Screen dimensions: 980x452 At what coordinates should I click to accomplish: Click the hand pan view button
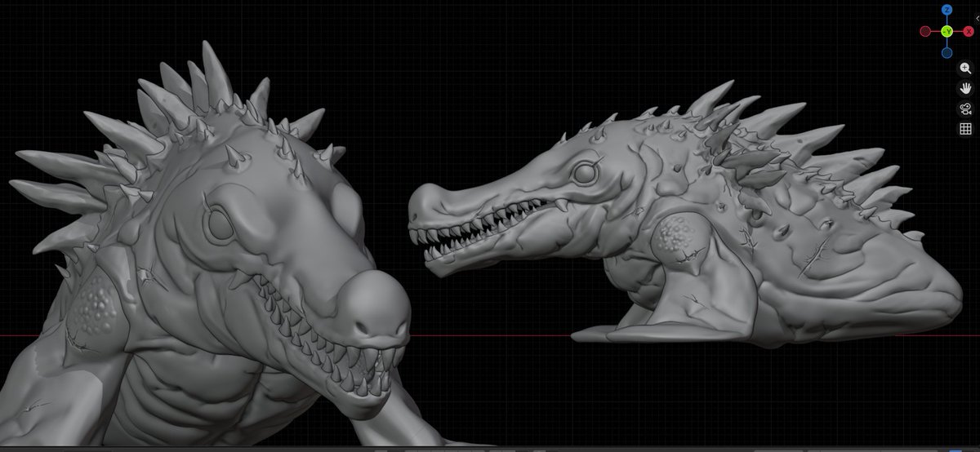[x=965, y=88]
